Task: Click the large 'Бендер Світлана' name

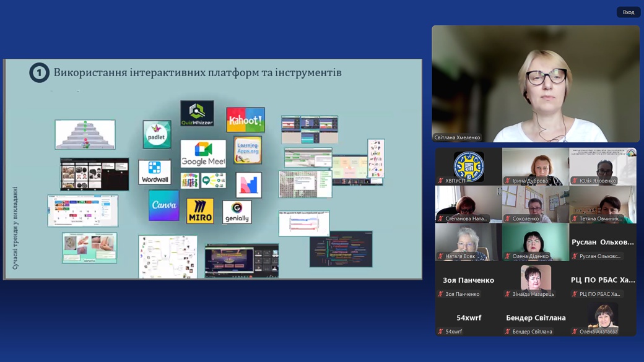Action: (536, 317)
